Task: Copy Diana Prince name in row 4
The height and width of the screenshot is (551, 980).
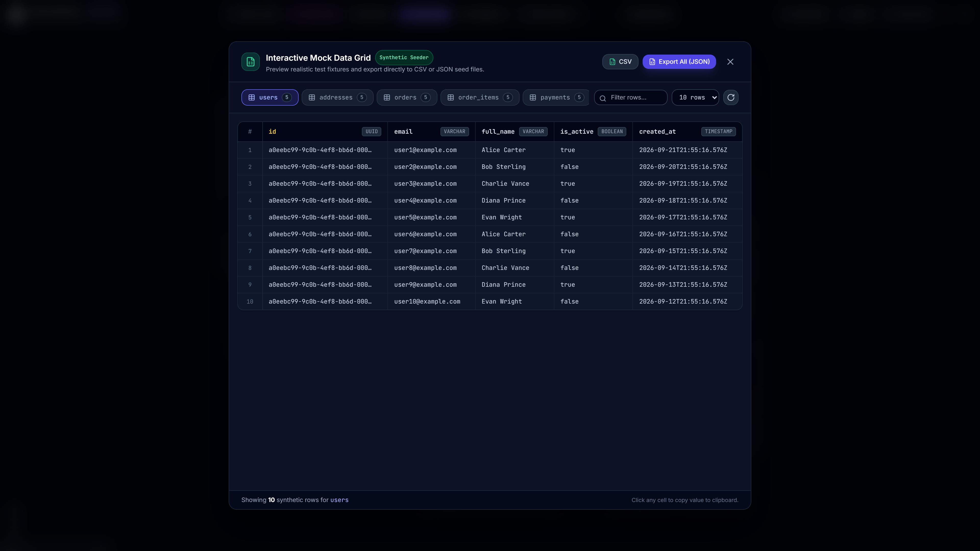Action: [x=514, y=200]
